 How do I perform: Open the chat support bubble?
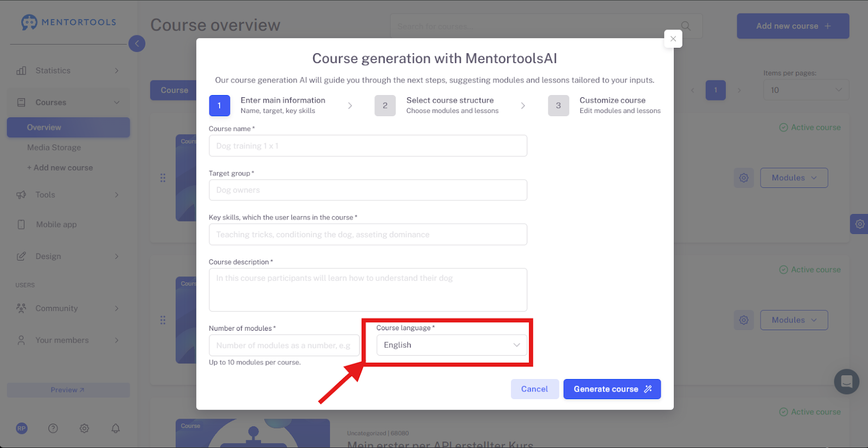click(x=846, y=382)
